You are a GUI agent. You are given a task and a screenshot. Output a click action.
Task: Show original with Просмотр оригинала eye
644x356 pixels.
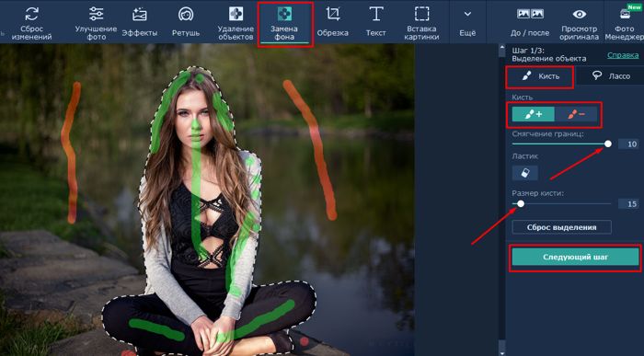coord(579,23)
